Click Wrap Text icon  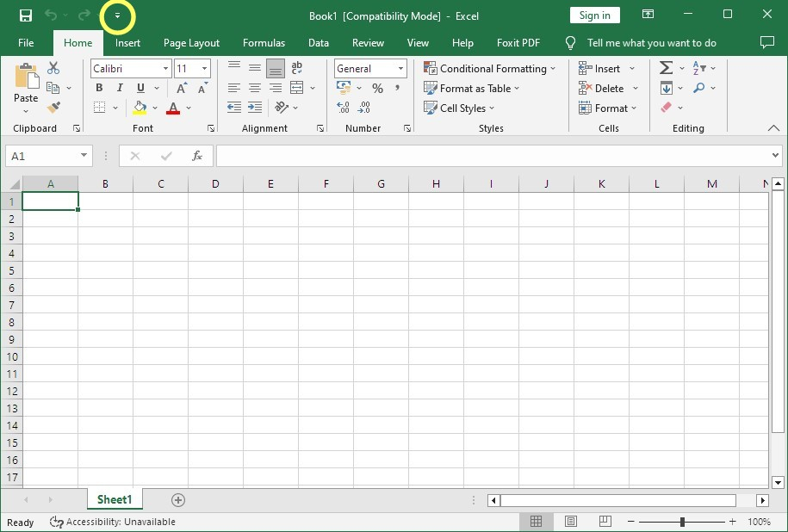(297, 67)
